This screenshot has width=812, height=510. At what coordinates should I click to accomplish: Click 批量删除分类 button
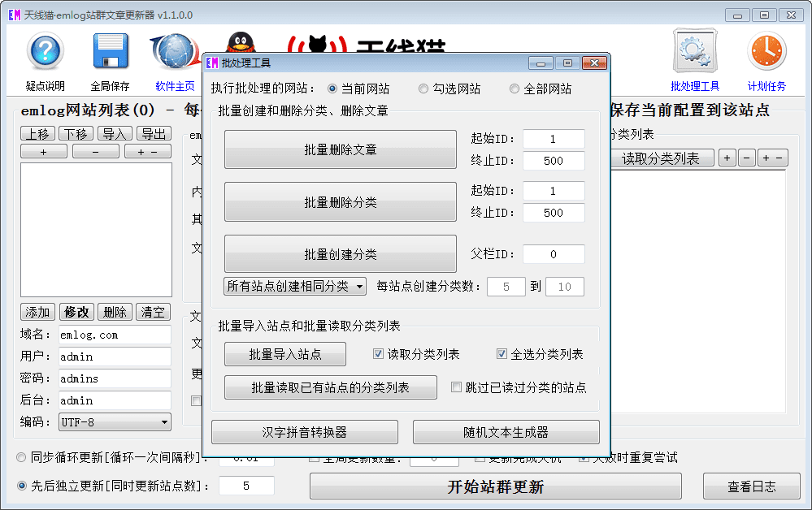[x=341, y=202]
